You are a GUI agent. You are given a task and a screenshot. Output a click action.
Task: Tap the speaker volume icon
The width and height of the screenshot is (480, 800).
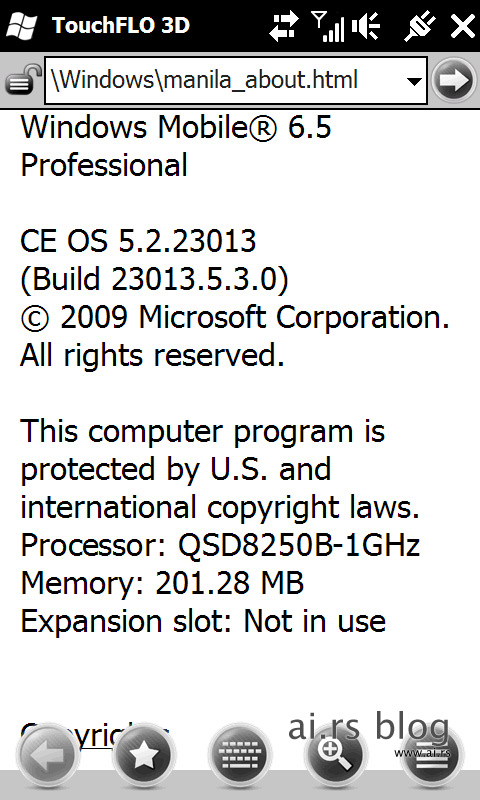tap(366, 27)
